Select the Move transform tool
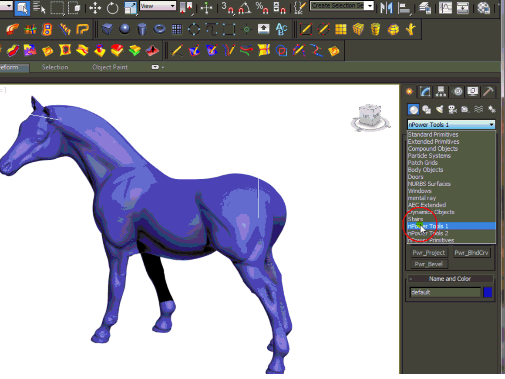The image size is (505, 379). coord(95,8)
